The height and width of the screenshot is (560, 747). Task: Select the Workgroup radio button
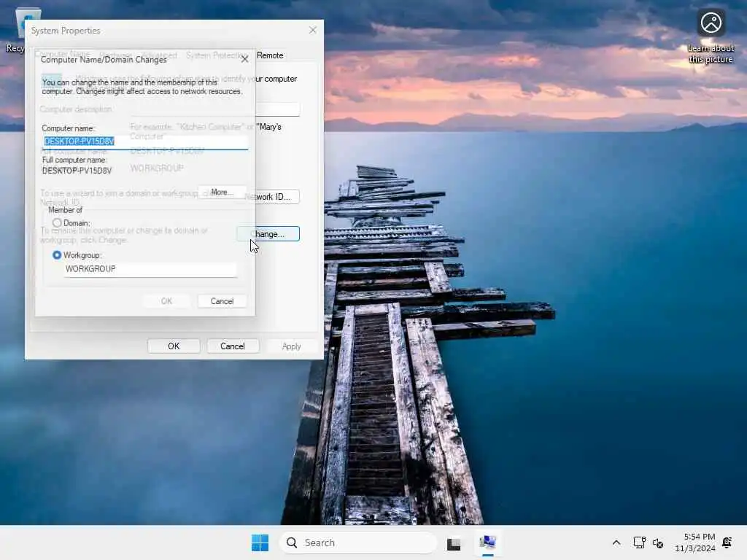click(x=57, y=255)
